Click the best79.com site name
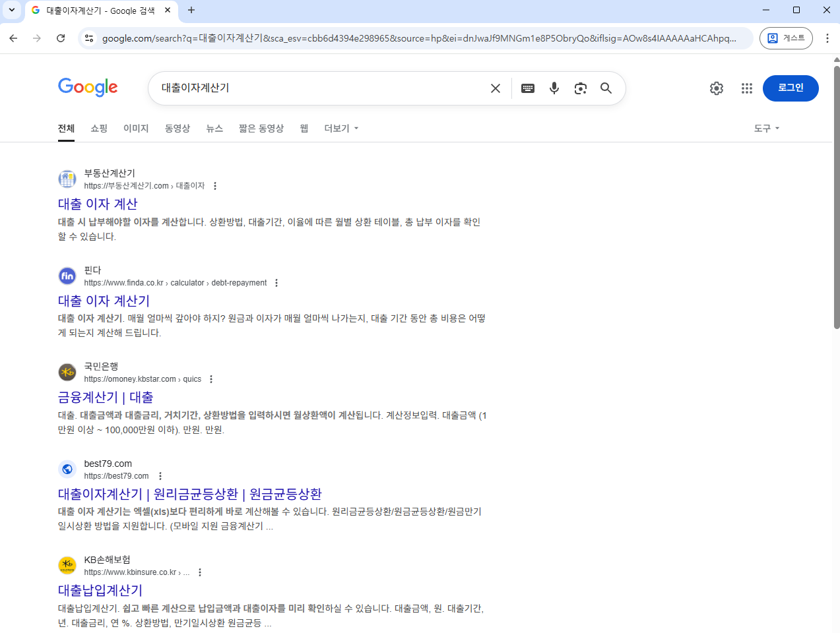The width and height of the screenshot is (840, 633). [108, 464]
